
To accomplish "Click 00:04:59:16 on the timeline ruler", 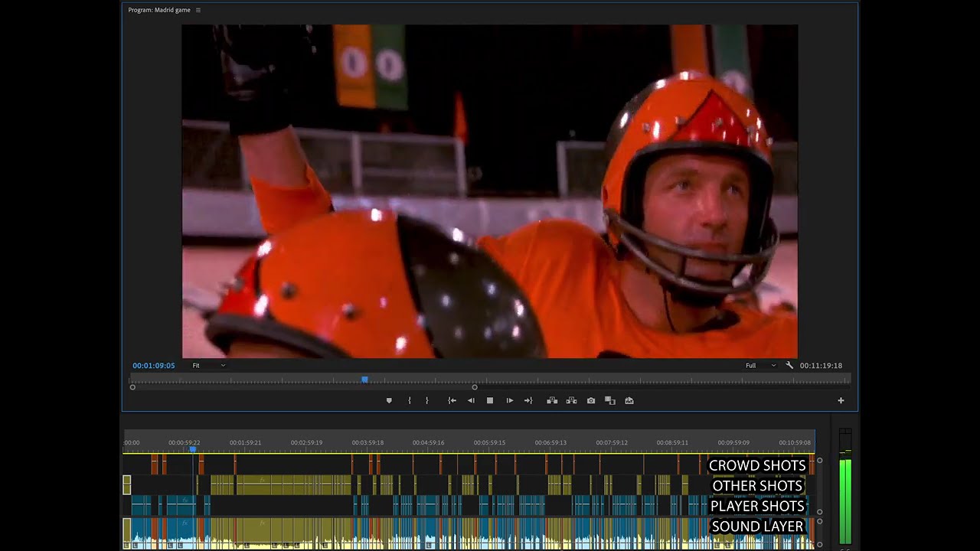I will [x=428, y=442].
